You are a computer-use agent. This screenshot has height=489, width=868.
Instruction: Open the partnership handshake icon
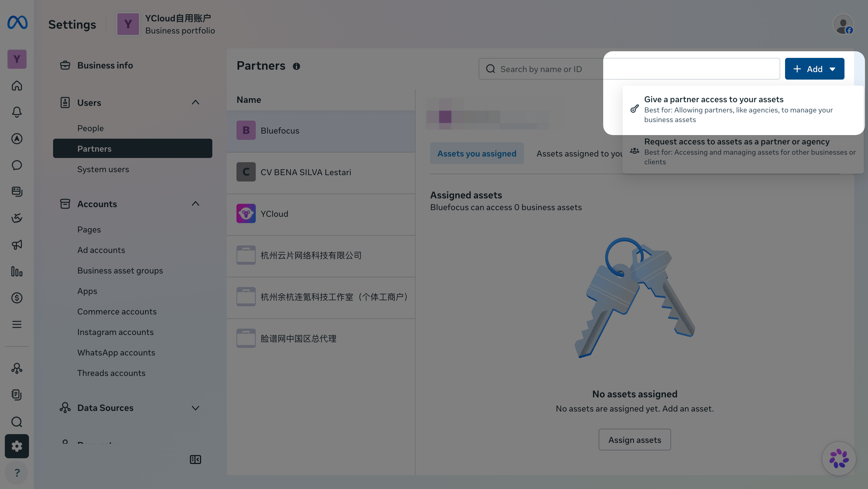coord(17,218)
